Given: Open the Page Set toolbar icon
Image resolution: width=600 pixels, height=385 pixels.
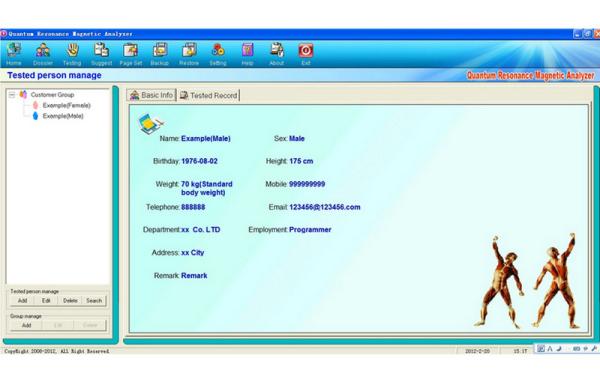Looking at the screenshot, I should (130, 51).
